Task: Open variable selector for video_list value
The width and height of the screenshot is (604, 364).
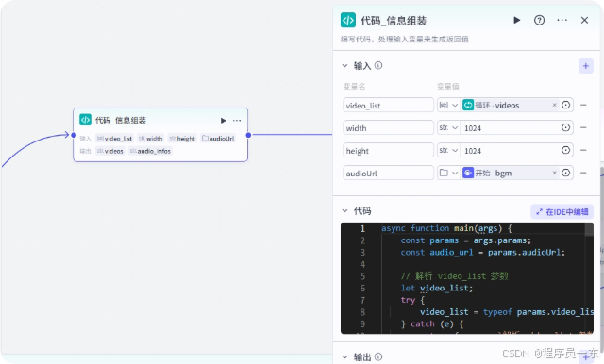Action: pyautogui.click(x=566, y=105)
